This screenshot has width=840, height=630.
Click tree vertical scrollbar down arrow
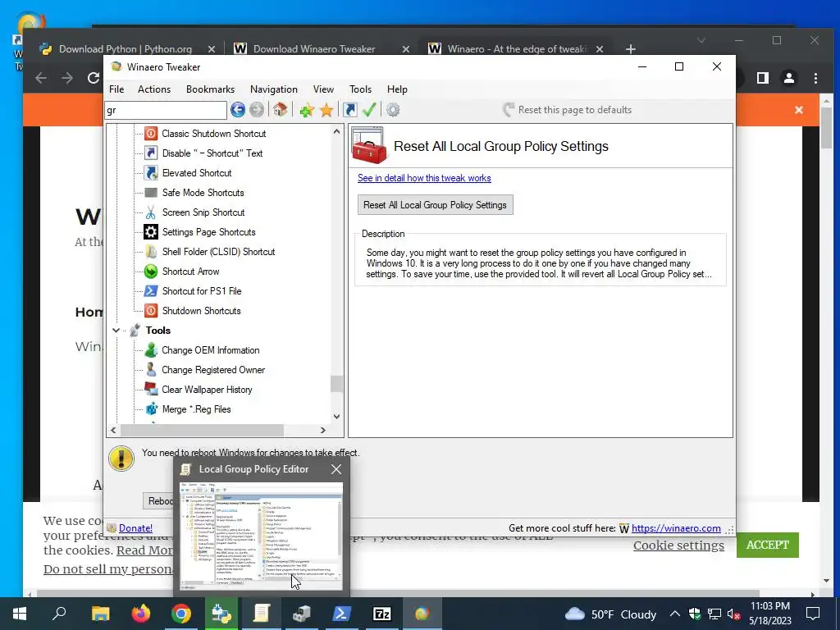coord(336,416)
